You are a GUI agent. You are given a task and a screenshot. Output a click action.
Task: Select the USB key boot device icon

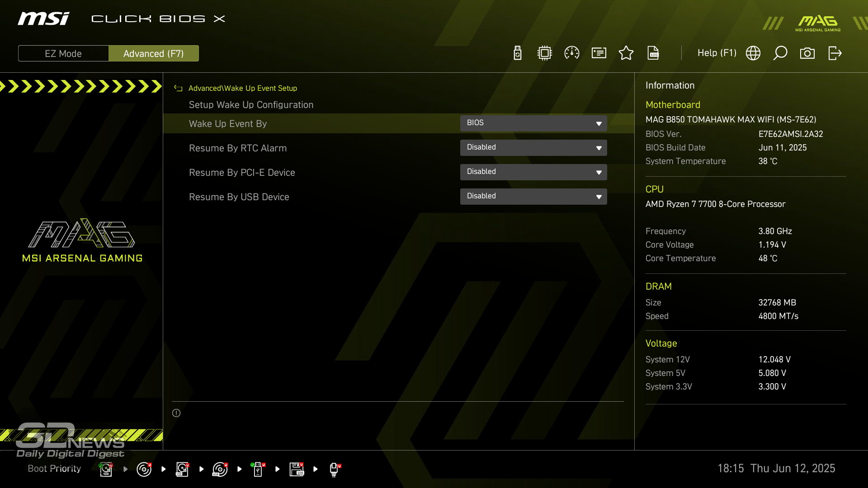coord(258,469)
